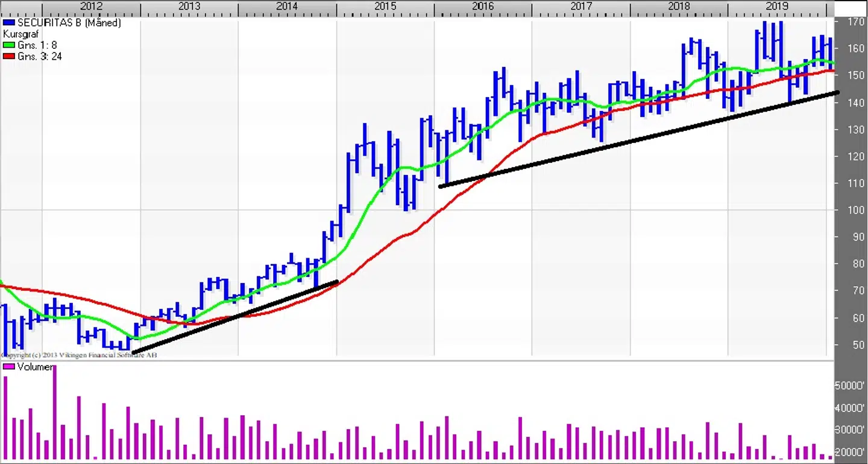868x464 pixels.
Task: Pick the 2017 year header on timeline
Action: click(581, 7)
